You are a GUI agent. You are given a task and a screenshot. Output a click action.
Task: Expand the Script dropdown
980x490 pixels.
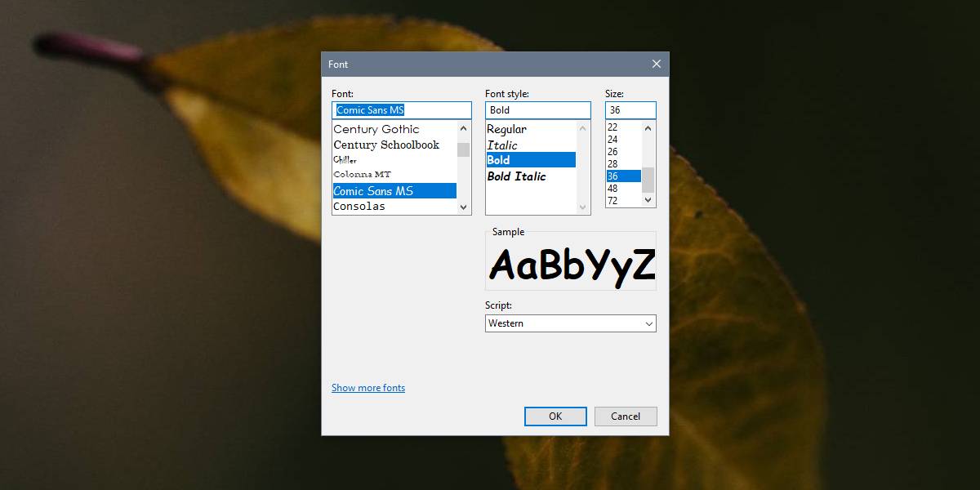click(x=648, y=323)
